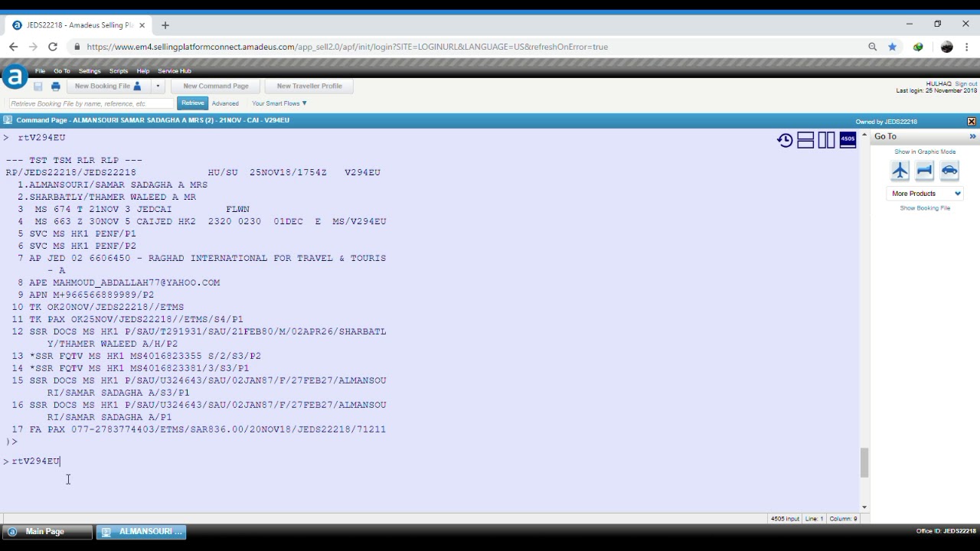Click command scrollbar up arrow

[864, 135]
